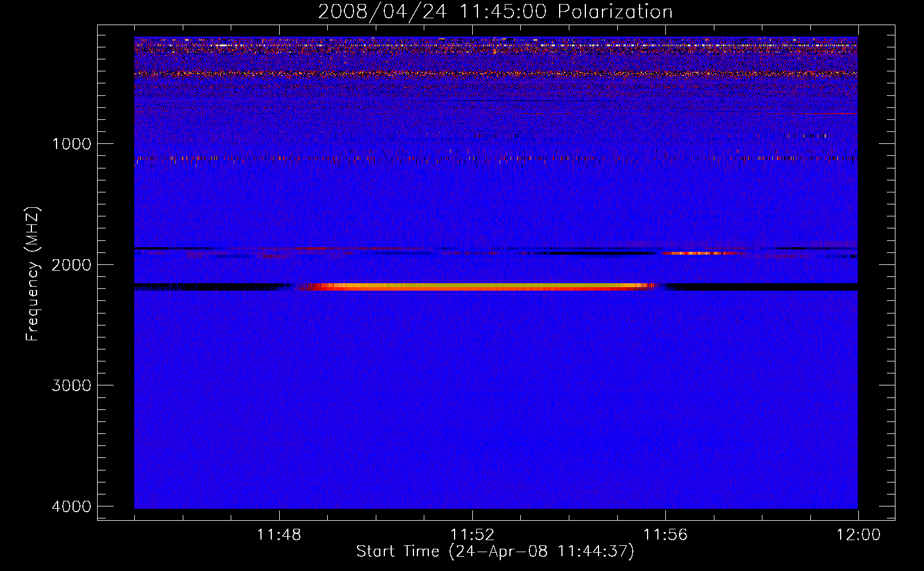Screen dimensions: 924x571
Task: Click the 2000 frequency tick label
Action: tap(71, 265)
